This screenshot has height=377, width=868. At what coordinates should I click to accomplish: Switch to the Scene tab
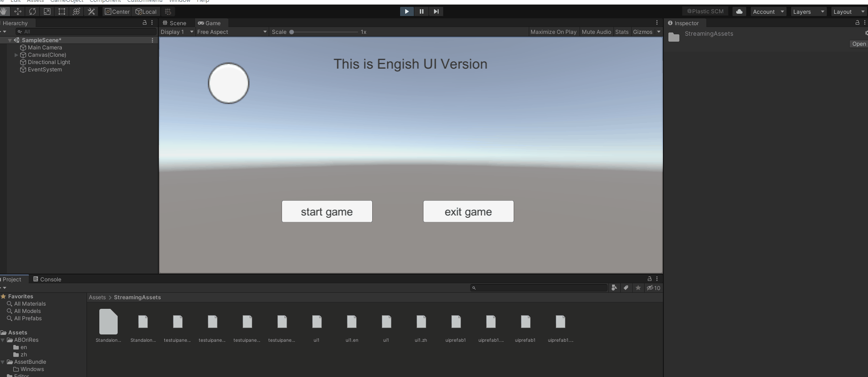click(174, 23)
